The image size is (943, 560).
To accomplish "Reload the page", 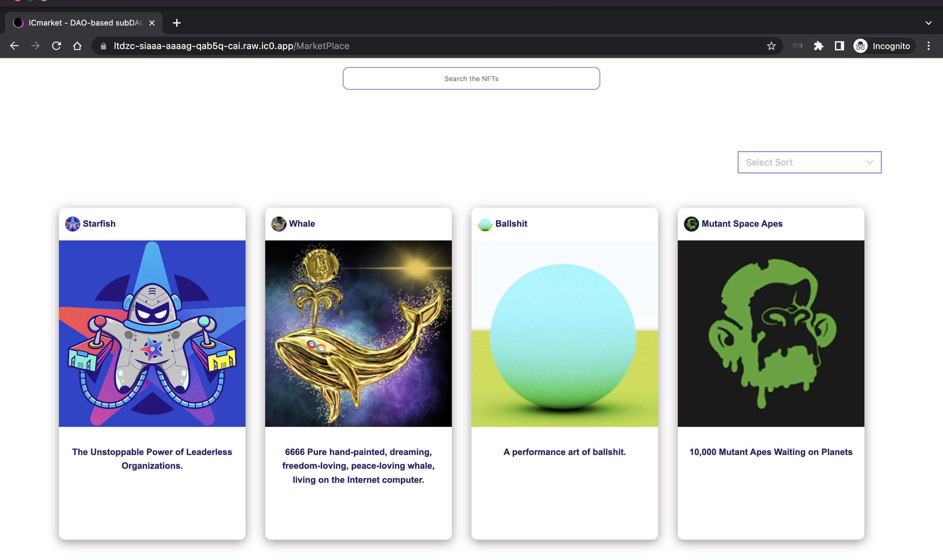I will tap(56, 46).
